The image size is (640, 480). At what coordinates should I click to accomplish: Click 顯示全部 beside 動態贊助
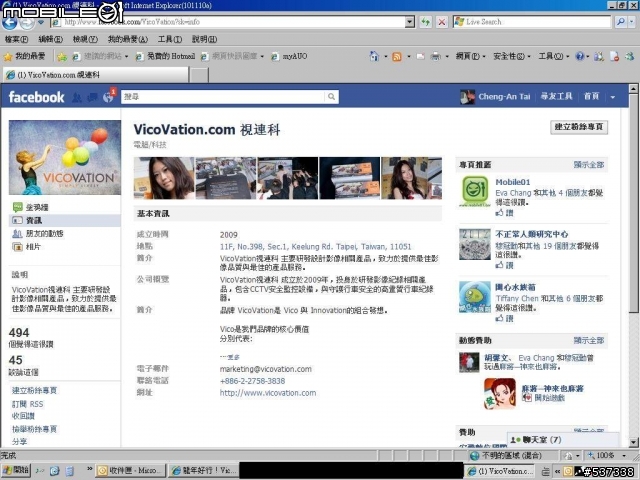589,340
